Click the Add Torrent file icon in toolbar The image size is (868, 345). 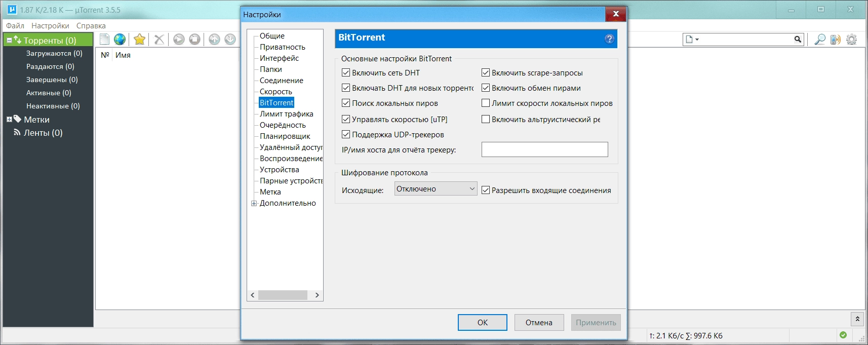click(105, 39)
